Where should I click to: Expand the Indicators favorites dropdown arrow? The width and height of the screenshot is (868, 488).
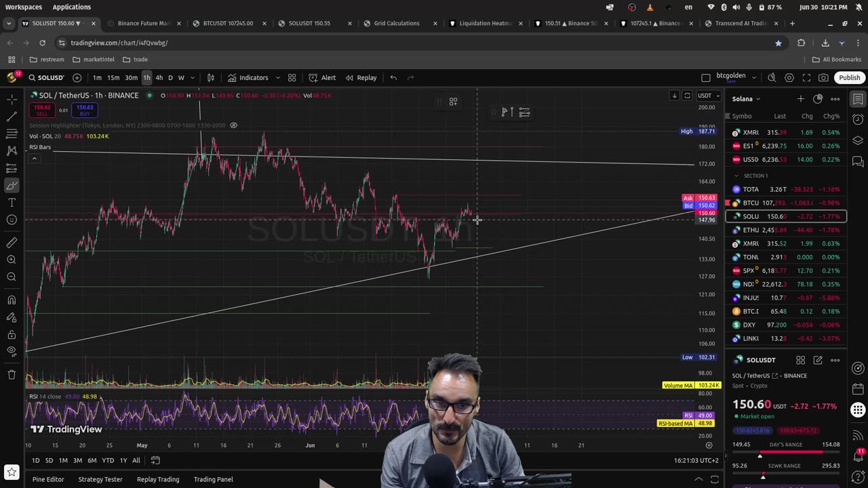click(277, 77)
